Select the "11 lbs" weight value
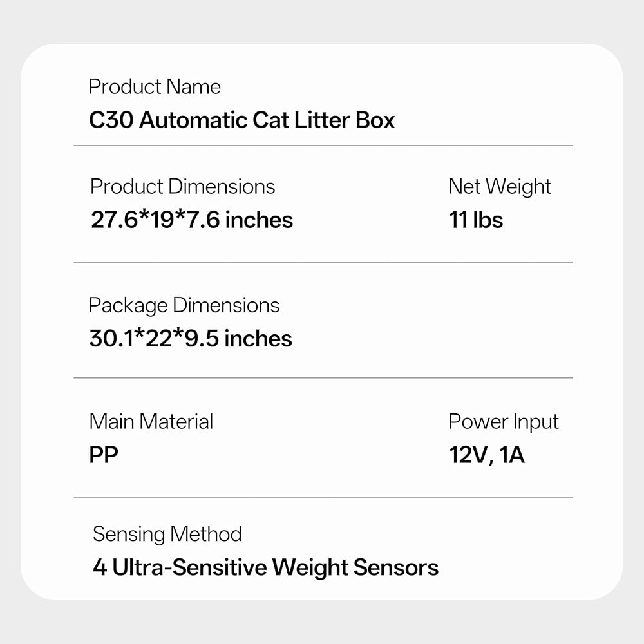 (x=475, y=220)
